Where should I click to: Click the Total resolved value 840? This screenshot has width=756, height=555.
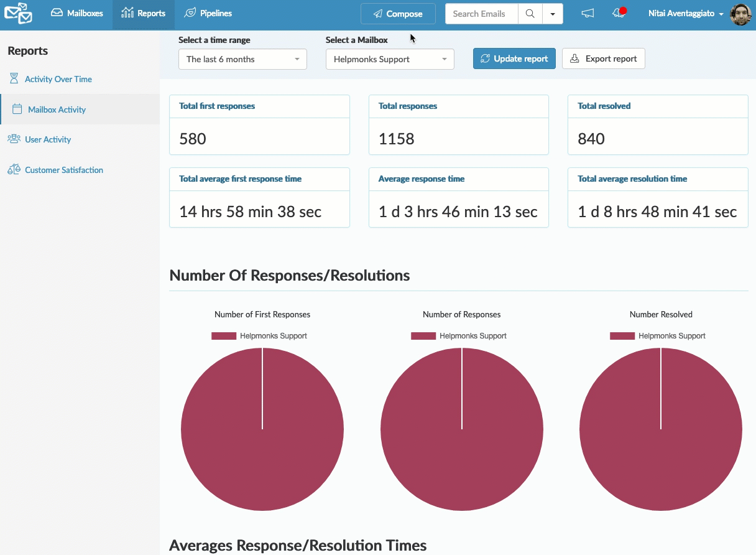coord(591,139)
